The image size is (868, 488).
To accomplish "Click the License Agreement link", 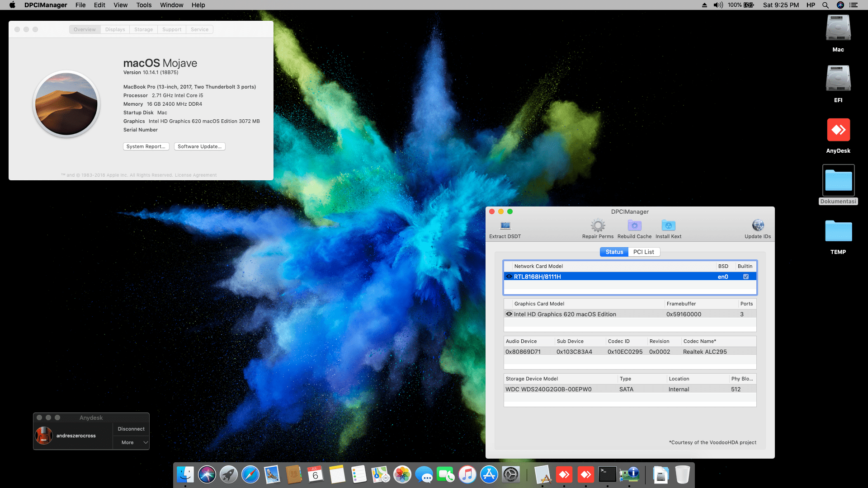I will click(196, 175).
